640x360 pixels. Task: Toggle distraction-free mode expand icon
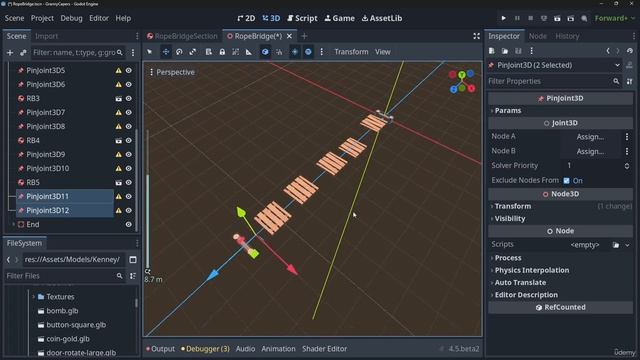point(476,36)
